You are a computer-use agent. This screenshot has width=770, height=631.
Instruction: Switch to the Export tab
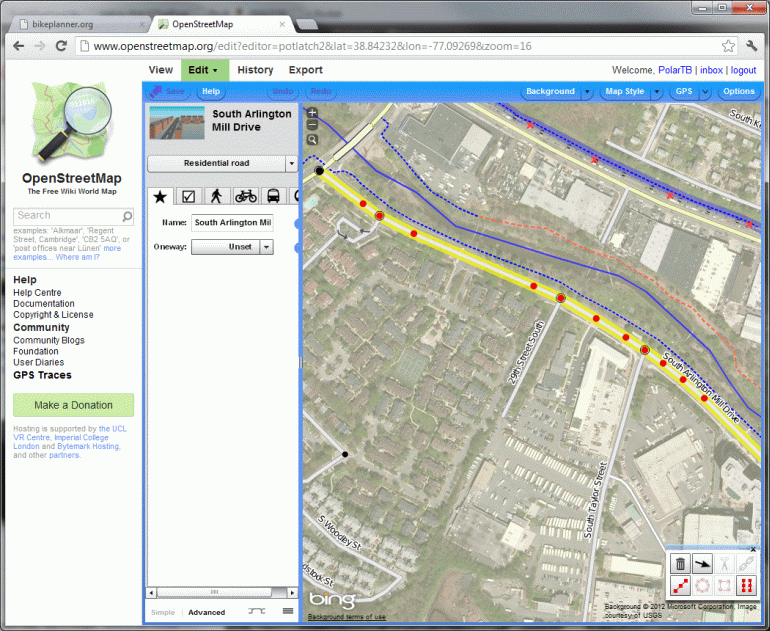point(305,70)
